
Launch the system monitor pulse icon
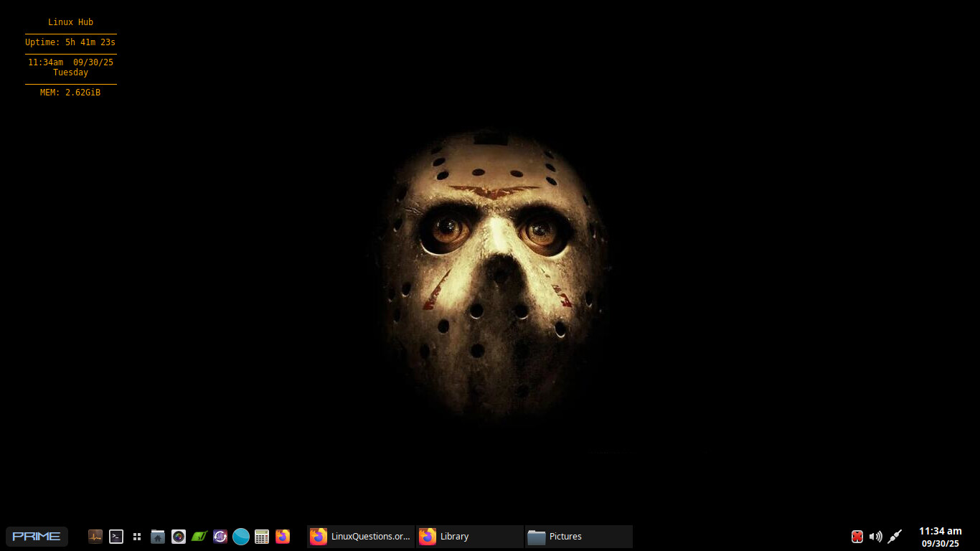95,536
